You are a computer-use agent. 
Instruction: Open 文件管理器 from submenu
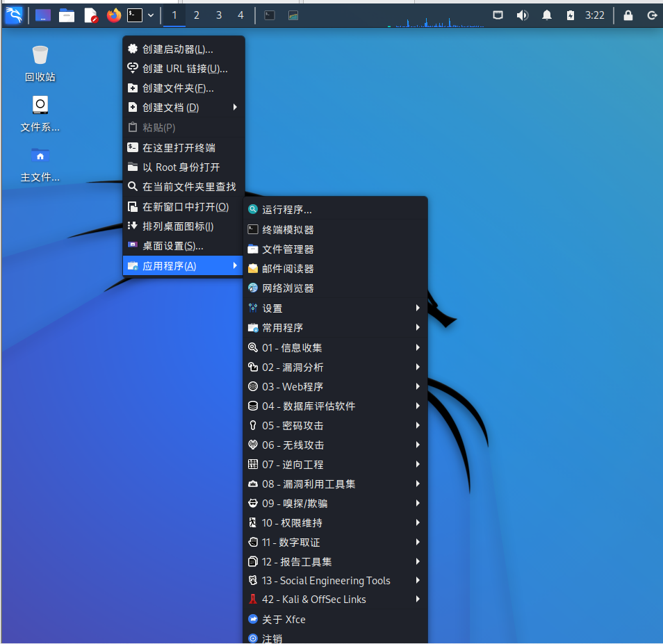pyautogui.click(x=335, y=249)
